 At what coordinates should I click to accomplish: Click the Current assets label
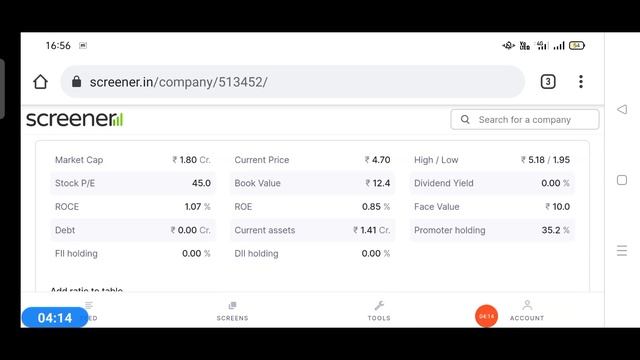click(265, 230)
